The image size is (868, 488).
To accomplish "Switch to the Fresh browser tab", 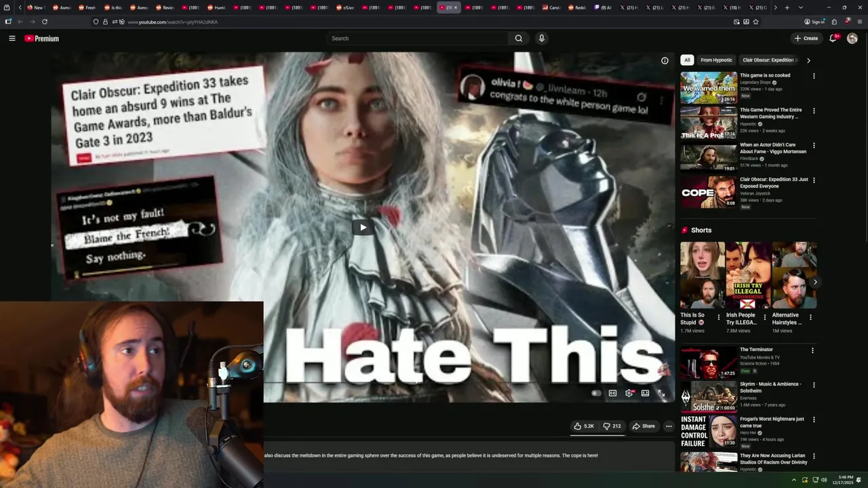I will pyautogui.click(x=87, y=7).
